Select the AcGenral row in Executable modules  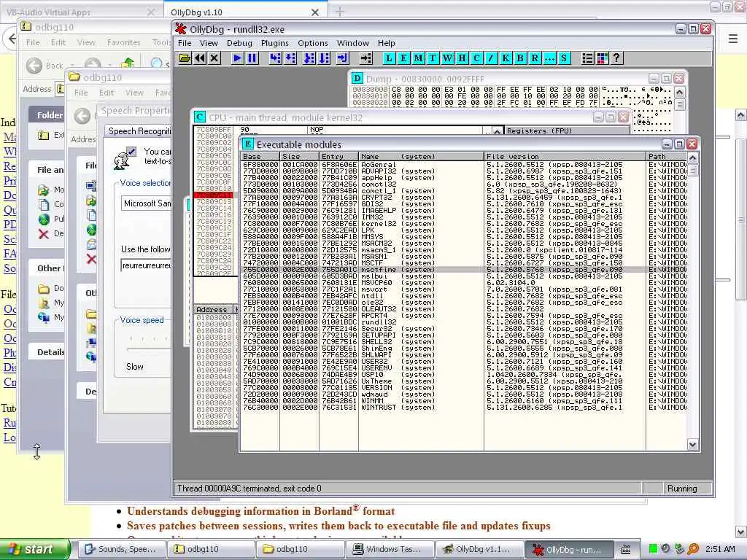(464, 164)
